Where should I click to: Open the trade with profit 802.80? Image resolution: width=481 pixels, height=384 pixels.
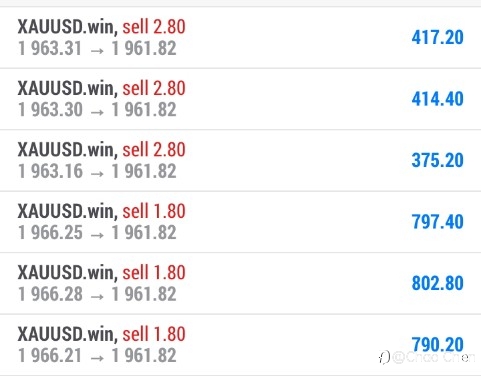tap(240, 283)
